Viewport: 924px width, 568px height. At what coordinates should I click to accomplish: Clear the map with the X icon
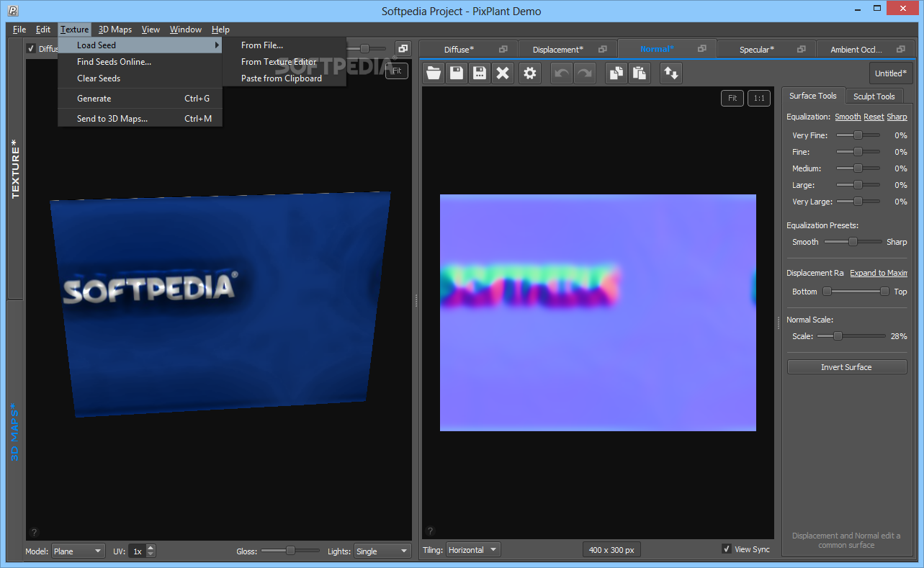503,73
